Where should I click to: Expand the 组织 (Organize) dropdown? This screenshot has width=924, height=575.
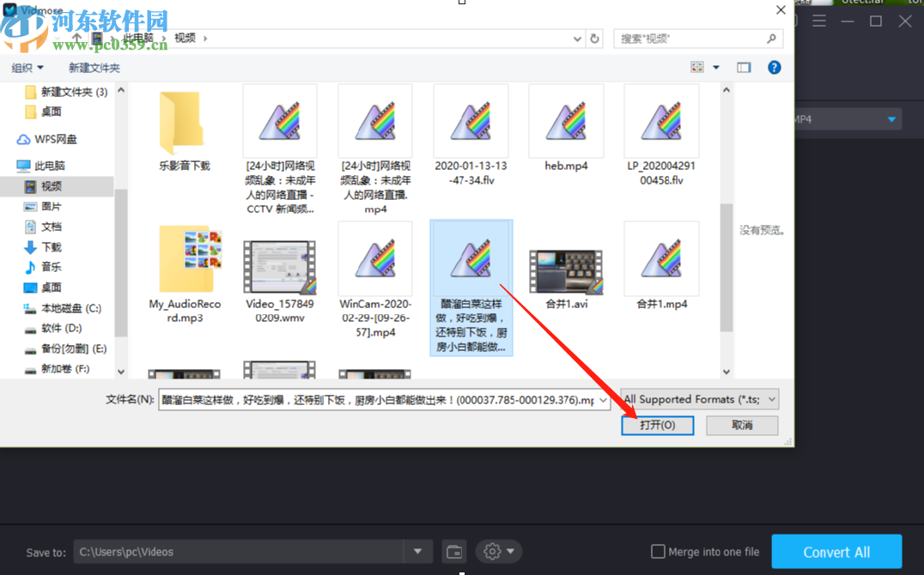pyautogui.click(x=26, y=67)
